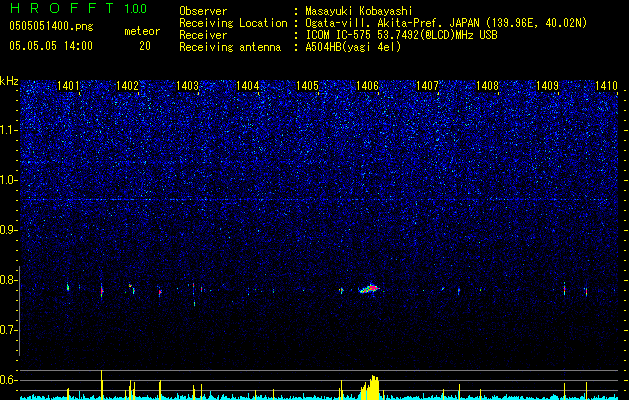Image resolution: width=629 pixels, height=400 pixels.
Task: Click the kHz axis unit label
Action: pos(9,81)
